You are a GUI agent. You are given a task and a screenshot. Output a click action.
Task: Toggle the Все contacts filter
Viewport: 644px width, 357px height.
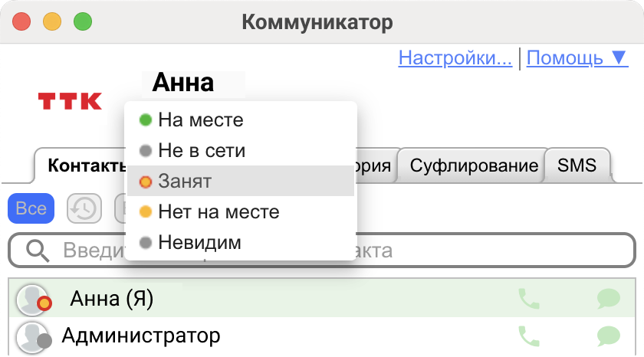click(x=31, y=208)
